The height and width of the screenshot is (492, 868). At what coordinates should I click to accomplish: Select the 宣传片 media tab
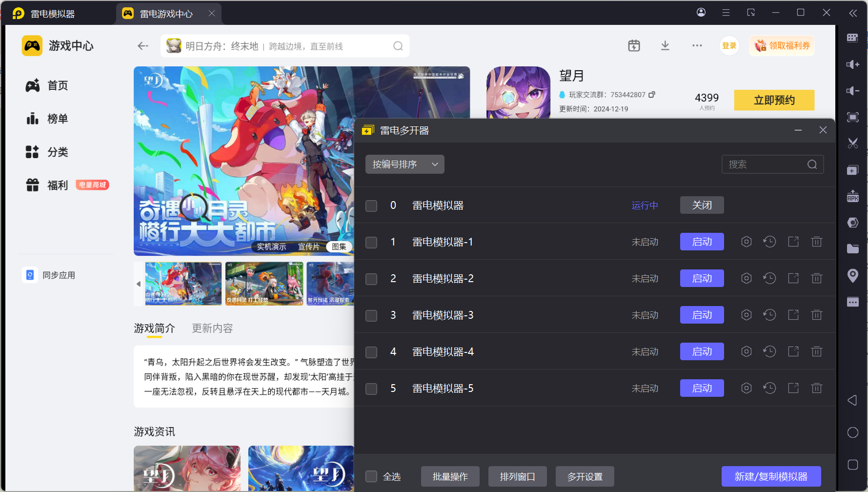tap(308, 247)
